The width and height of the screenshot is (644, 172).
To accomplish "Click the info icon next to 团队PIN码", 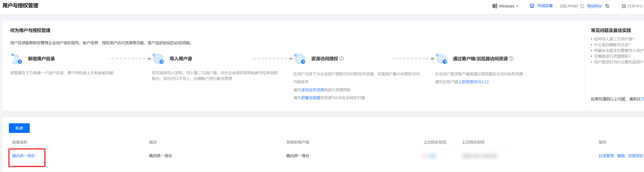I will point(582,6).
